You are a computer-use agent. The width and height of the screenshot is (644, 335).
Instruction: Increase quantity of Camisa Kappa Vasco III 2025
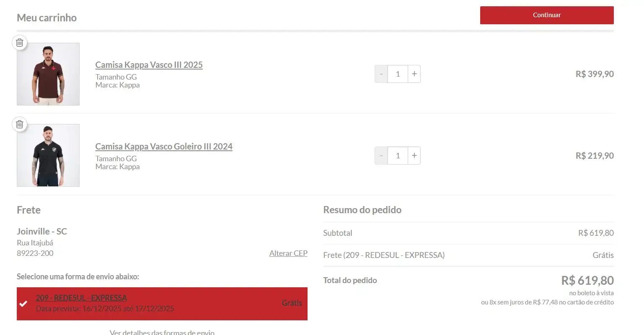pyautogui.click(x=414, y=74)
